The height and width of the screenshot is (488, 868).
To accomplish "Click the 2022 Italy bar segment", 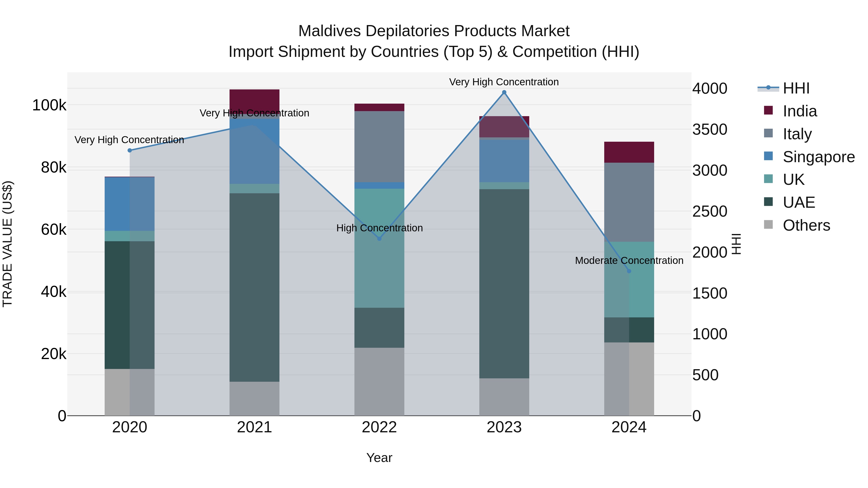I will [379, 147].
